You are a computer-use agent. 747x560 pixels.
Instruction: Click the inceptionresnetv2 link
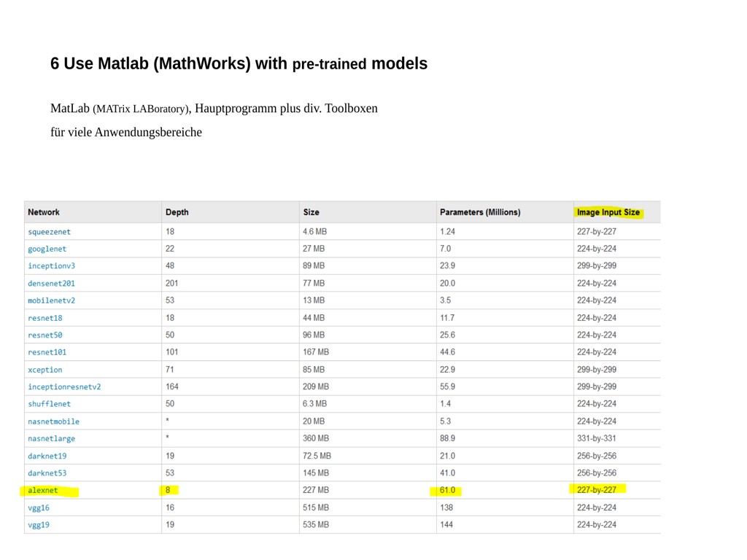click(x=64, y=387)
